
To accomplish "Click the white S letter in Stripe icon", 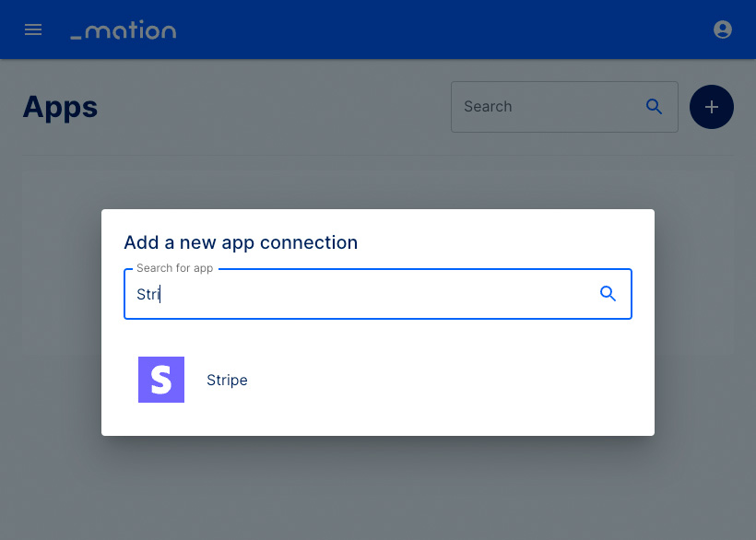I will 161,380.
